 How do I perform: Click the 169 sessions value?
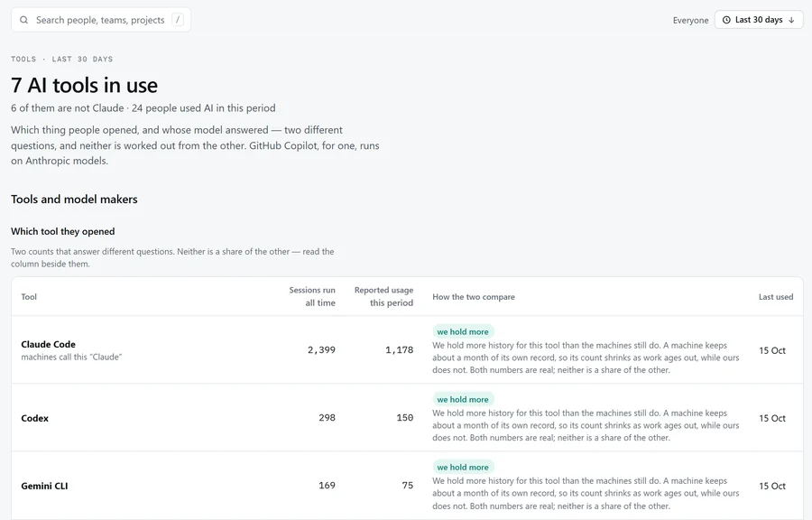[x=327, y=486]
